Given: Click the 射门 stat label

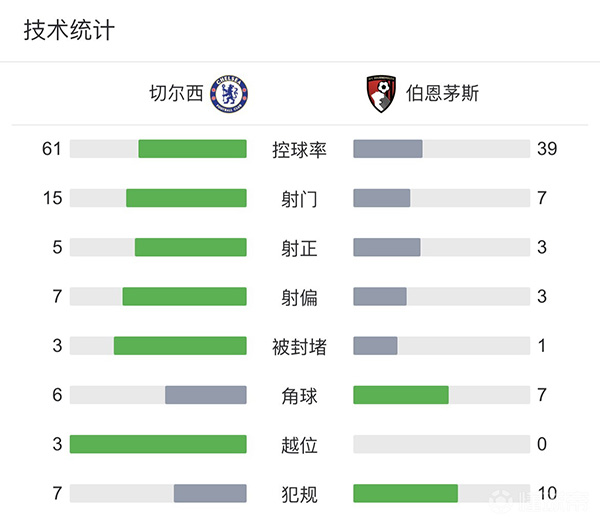Looking at the screenshot, I should point(300,199).
